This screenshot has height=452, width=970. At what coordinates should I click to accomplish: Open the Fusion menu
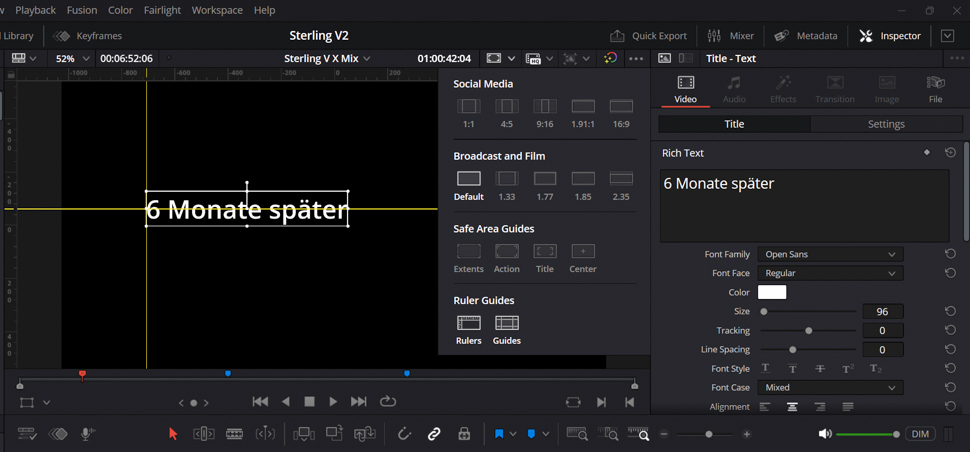(x=82, y=10)
